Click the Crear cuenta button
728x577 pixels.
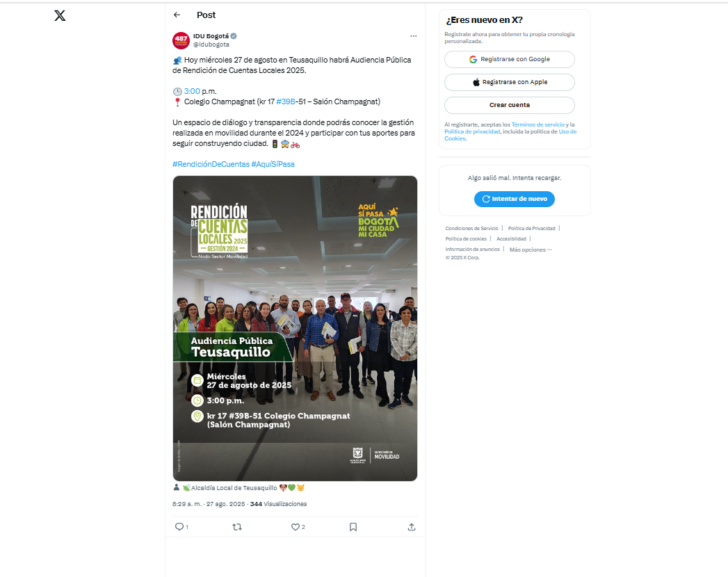(x=509, y=105)
